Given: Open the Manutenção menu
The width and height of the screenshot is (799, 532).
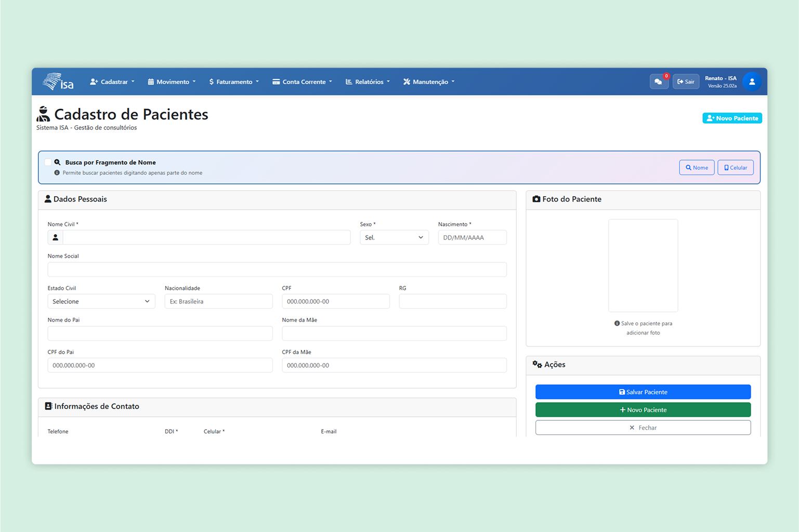Looking at the screenshot, I should [429, 82].
